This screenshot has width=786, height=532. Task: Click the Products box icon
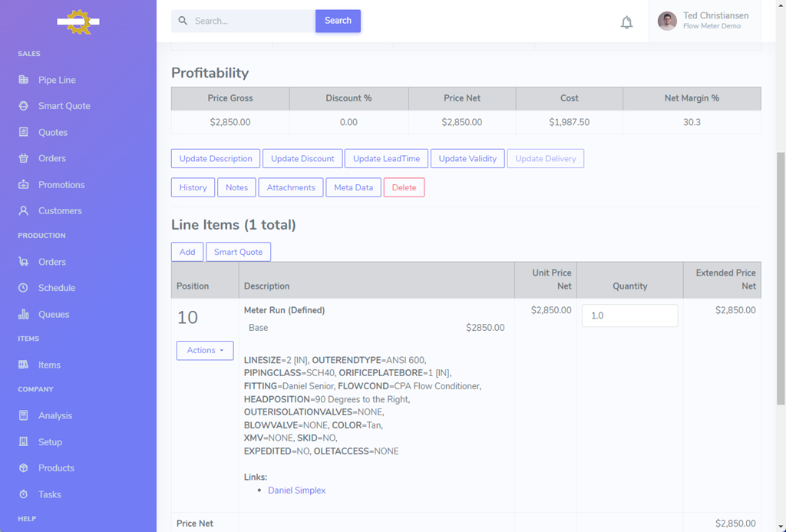point(24,468)
